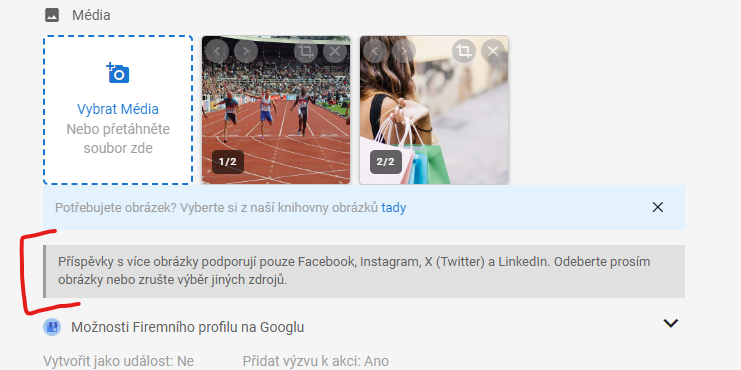
Task: Move first image right with next arrow
Action: pyautogui.click(x=246, y=51)
